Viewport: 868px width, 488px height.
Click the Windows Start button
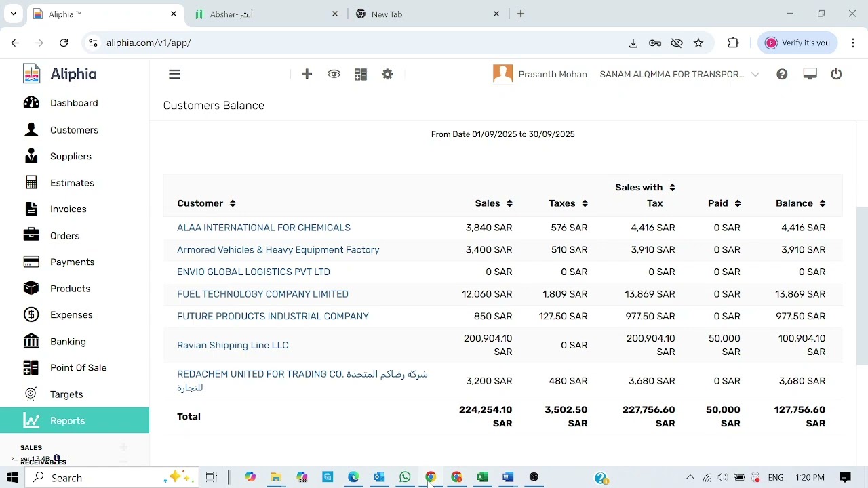[12, 478]
